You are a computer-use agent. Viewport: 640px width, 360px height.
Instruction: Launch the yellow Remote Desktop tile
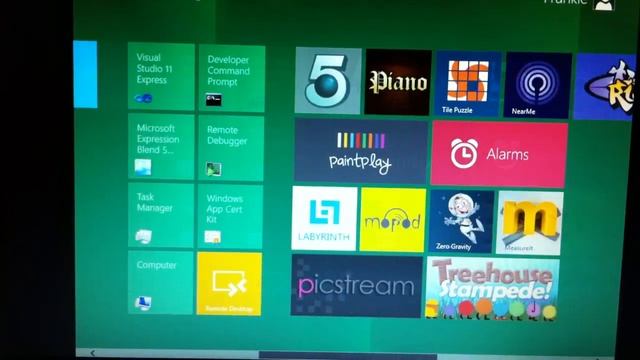click(x=229, y=284)
